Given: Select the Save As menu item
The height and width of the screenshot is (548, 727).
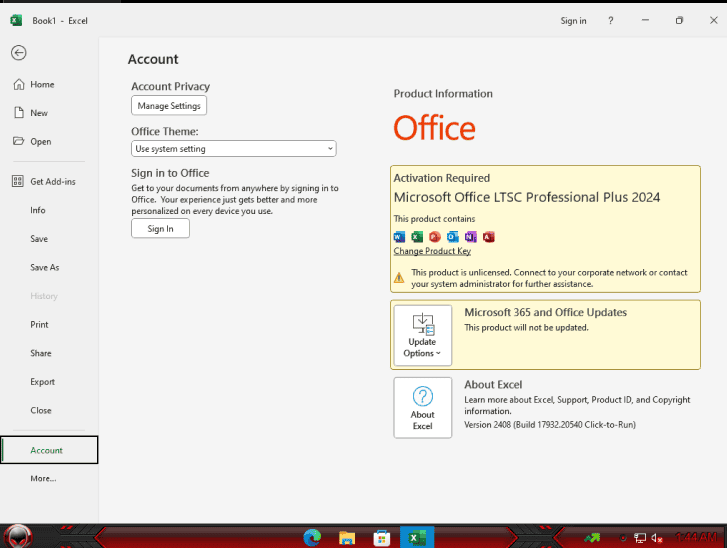Looking at the screenshot, I should (x=45, y=268).
